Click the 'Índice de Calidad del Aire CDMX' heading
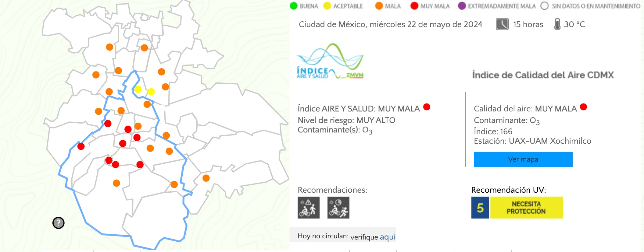This screenshot has width=644, height=252. click(543, 75)
